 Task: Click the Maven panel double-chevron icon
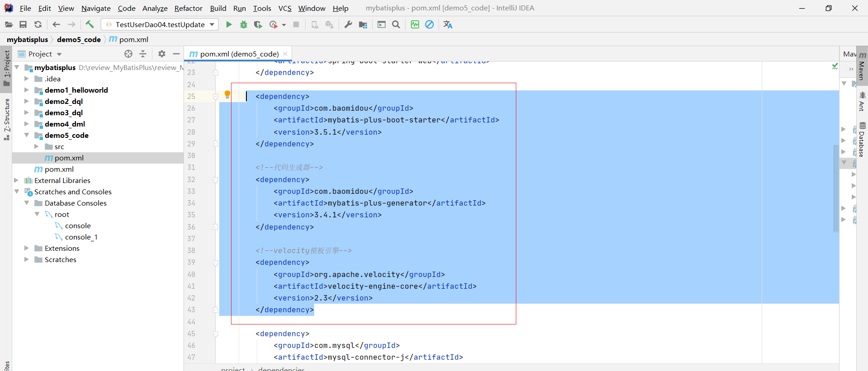[x=851, y=69]
